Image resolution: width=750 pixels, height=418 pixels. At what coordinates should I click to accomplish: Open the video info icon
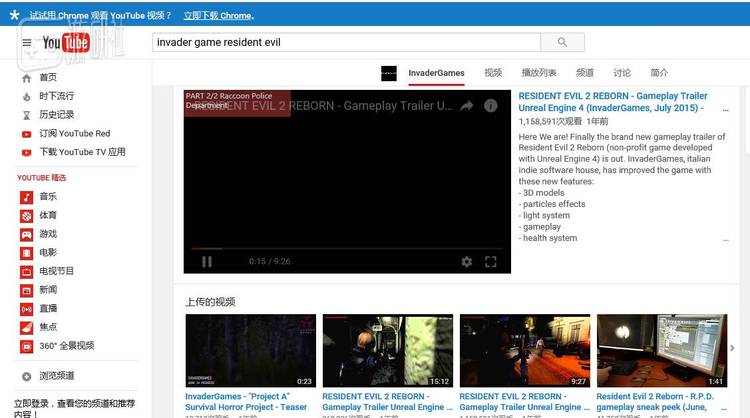coord(491,106)
